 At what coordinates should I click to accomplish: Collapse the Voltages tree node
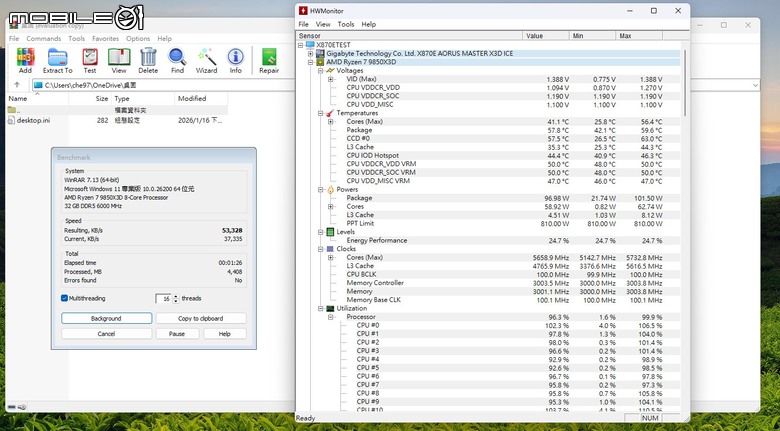coord(320,71)
